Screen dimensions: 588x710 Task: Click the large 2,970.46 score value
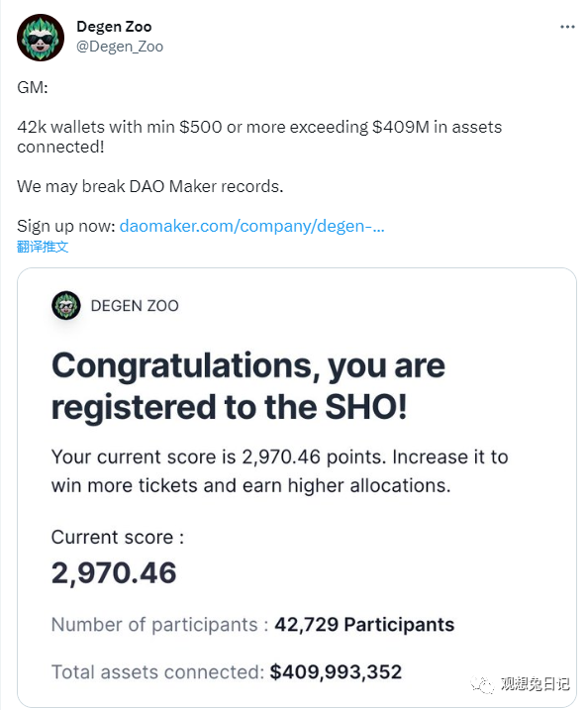(x=114, y=572)
